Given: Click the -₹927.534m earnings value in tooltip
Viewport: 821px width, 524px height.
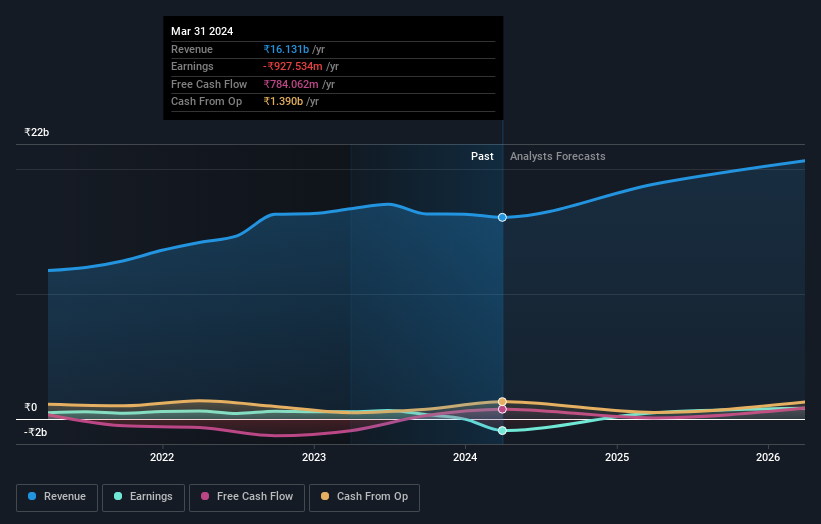Looking at the screenshot, I should point(293,66).
